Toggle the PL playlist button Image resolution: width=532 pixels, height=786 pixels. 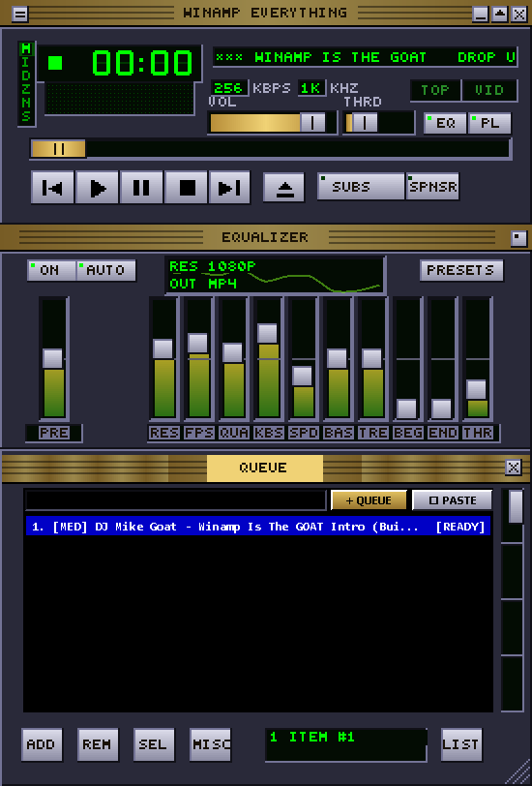pyautogui.click(x=489, y=123)
